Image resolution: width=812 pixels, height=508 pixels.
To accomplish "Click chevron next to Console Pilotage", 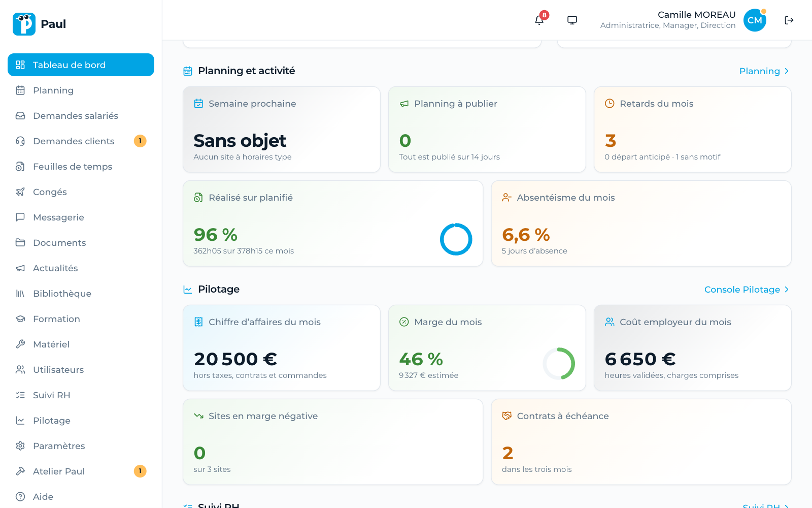I will tap(787, 290).
